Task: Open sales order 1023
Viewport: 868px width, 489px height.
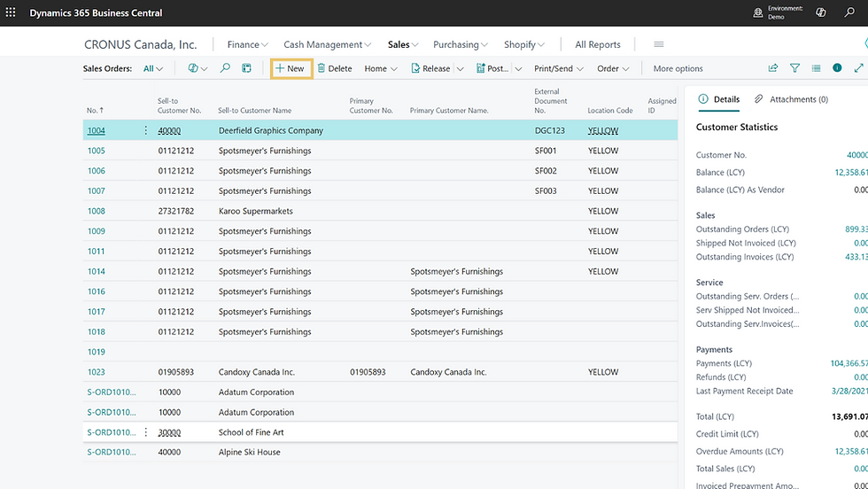Action: [96, 372]
